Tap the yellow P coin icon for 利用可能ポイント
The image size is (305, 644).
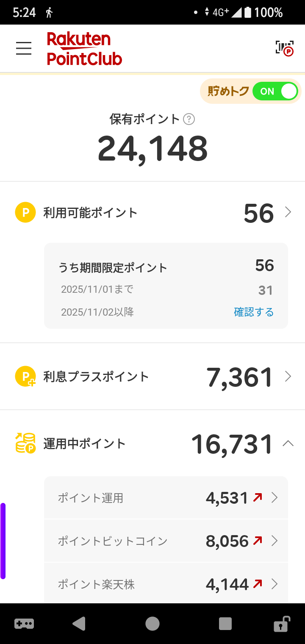click(25, 212)
